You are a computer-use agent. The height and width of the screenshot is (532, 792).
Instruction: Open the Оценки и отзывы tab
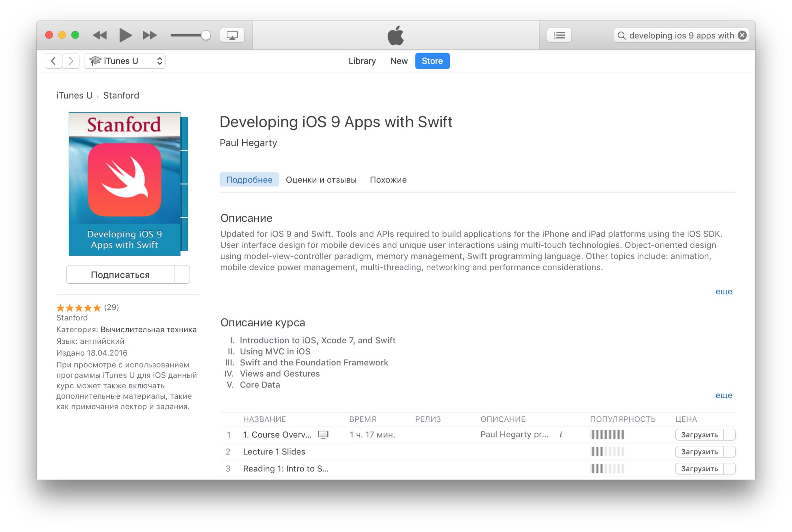(321, 180)
